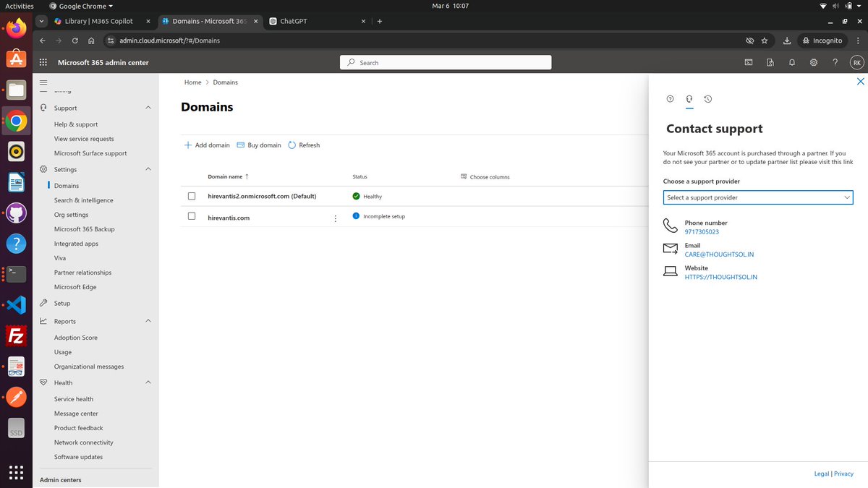The height and width of the screenshot is (488, 868).
Task: Open HTTPS://THOUGHTSOL.IN website link
Action: 721,277
